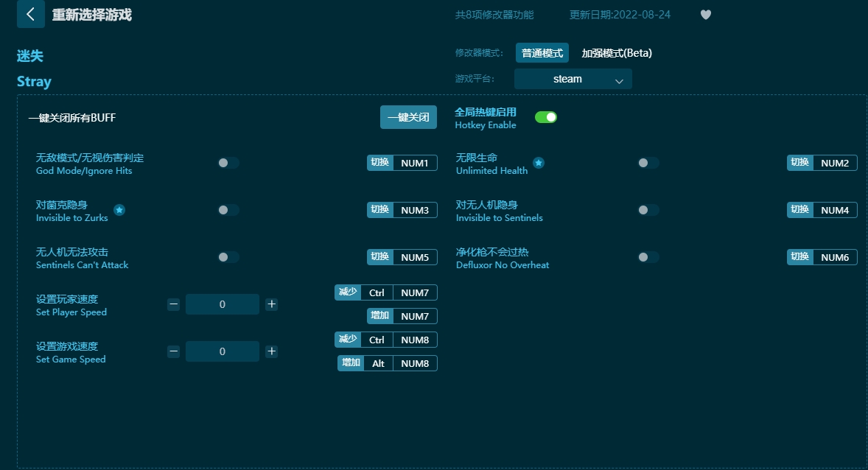This screenshot has height=470, width=868.
Task: Click the Set Game Speed label
Action: pyautogui.click(x=71, y=359)
